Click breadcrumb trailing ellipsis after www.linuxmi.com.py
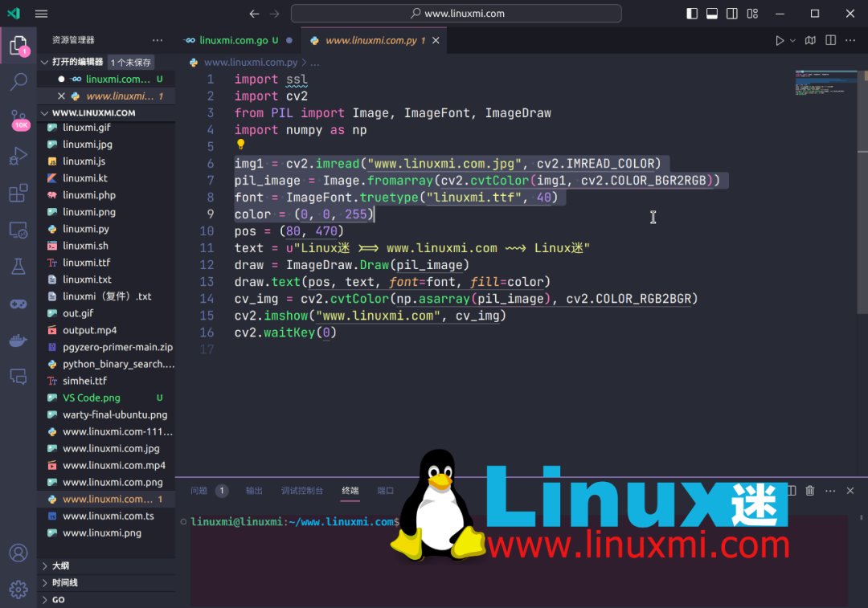868x608 pixels. [x=314, y=63]
